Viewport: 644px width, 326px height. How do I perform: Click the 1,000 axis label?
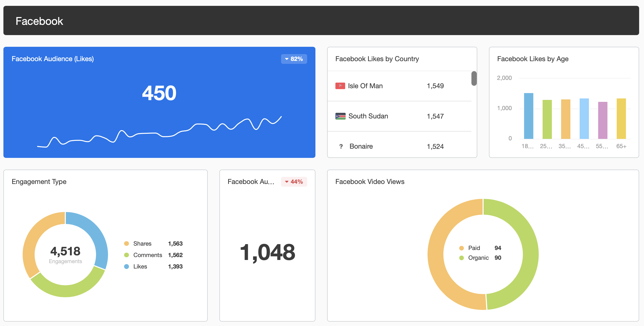point(504,108)
